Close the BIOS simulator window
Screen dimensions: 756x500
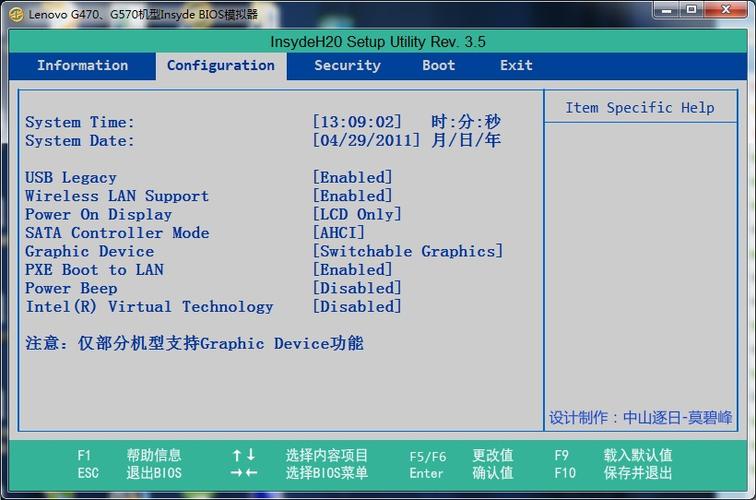[727, 9]
